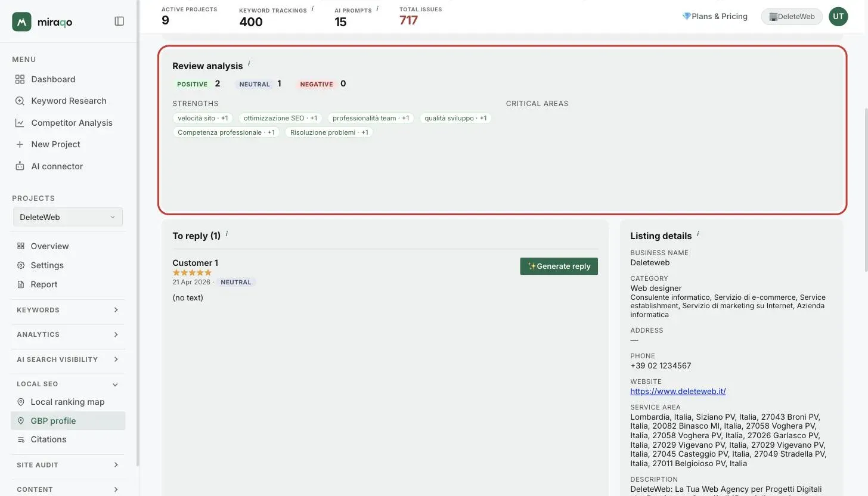Click the Total Issues count 717
The height and width of the screenshot is (496, 868).
pos(408,20)
